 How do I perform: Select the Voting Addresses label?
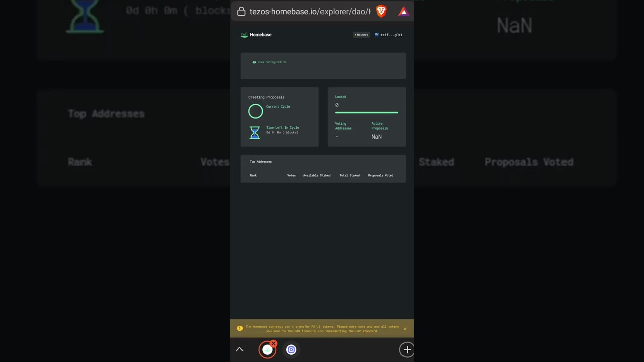pyautogui.click(x=343, y=126)
